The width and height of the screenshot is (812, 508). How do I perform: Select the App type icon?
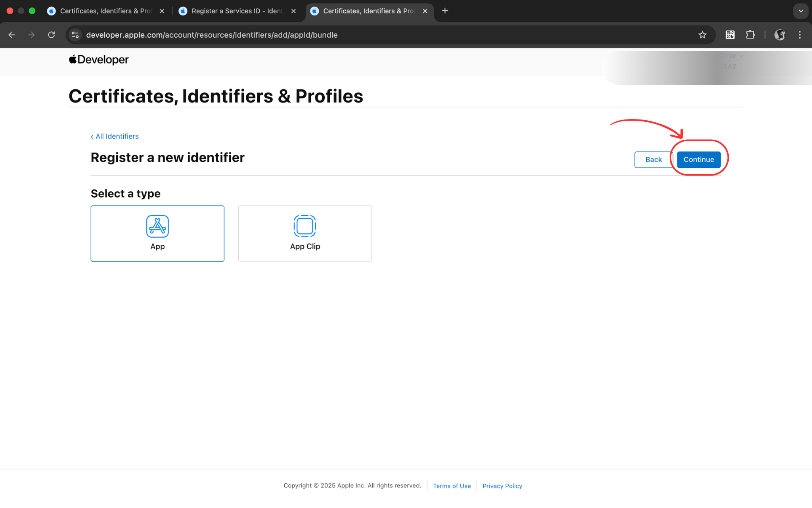[x=157, y=226]
